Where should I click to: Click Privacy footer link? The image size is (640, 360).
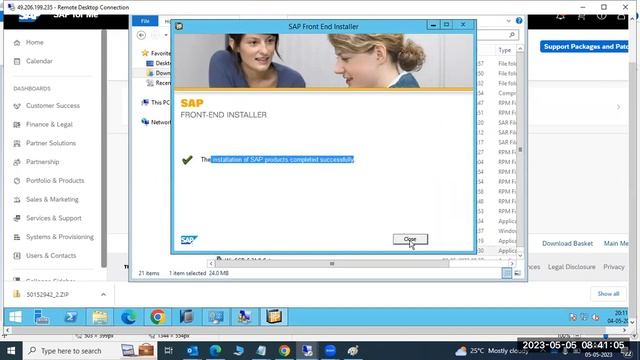click(614, 267)
